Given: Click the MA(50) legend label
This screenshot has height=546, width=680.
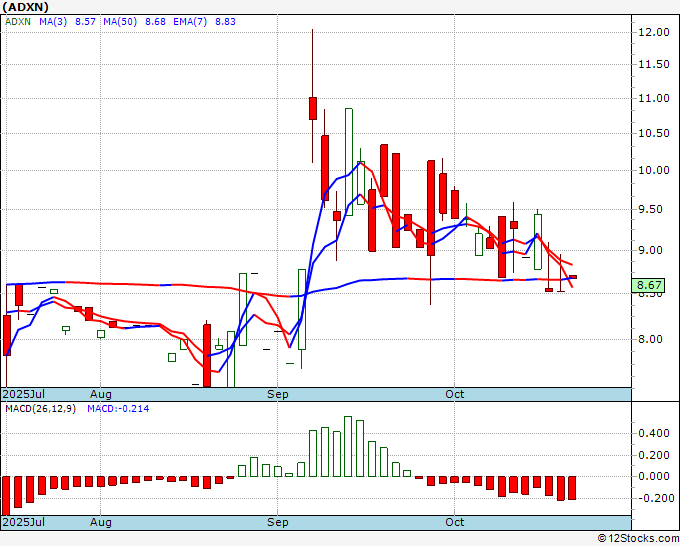Looking at the screenshot, I should pos(120,21).
